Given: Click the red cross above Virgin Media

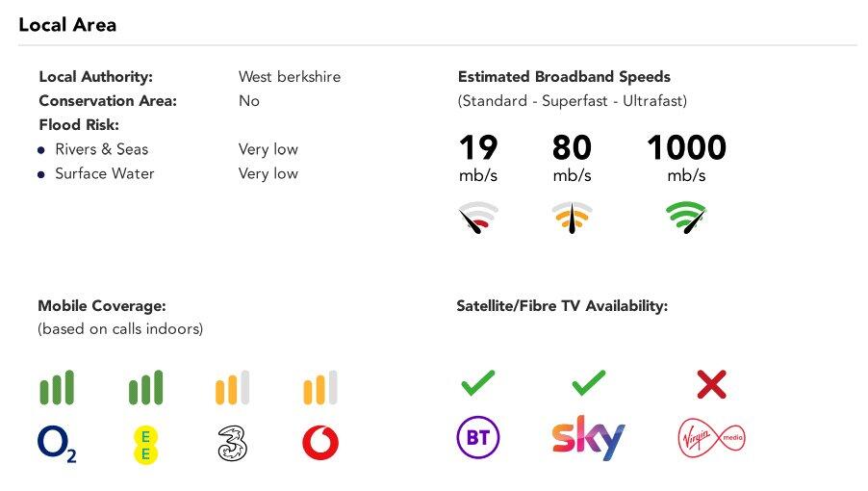Looking at the screenshot, I should coord(711,385).
